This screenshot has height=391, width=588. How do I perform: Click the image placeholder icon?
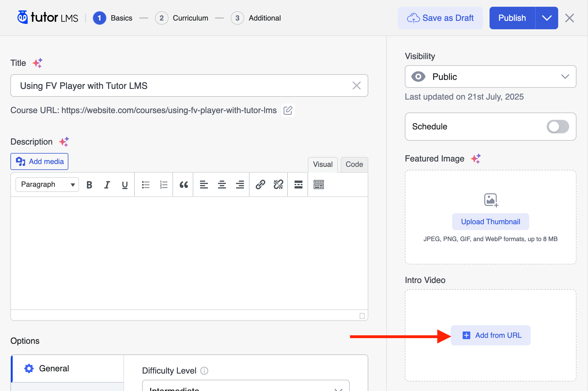tap(491, 200)
